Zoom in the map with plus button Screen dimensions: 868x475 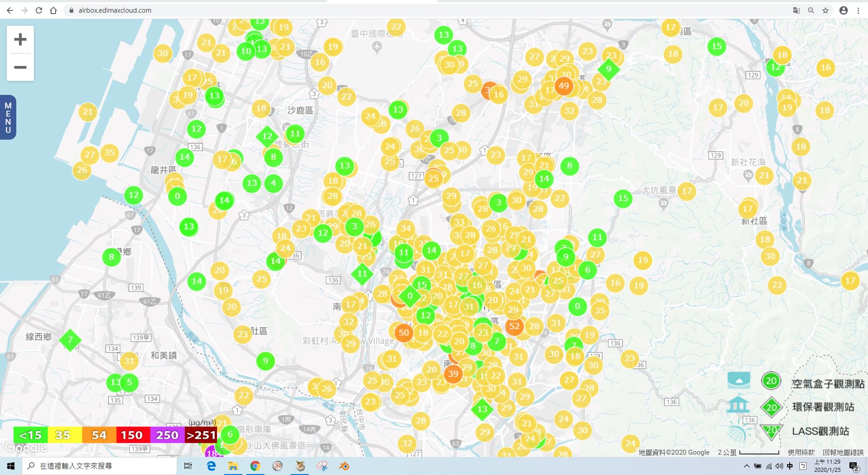click(20, 39)
